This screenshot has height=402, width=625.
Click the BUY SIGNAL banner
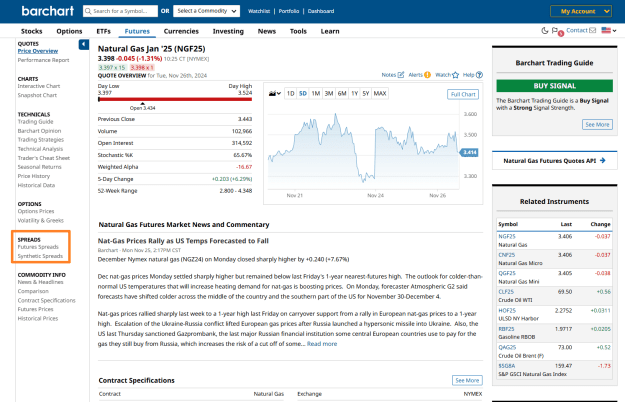pyautogui.click(x=554, y=86)
